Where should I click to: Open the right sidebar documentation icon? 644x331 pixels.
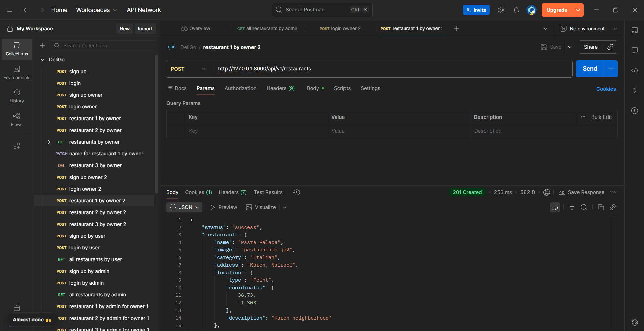pyautogui.click(x=635, y=30)
